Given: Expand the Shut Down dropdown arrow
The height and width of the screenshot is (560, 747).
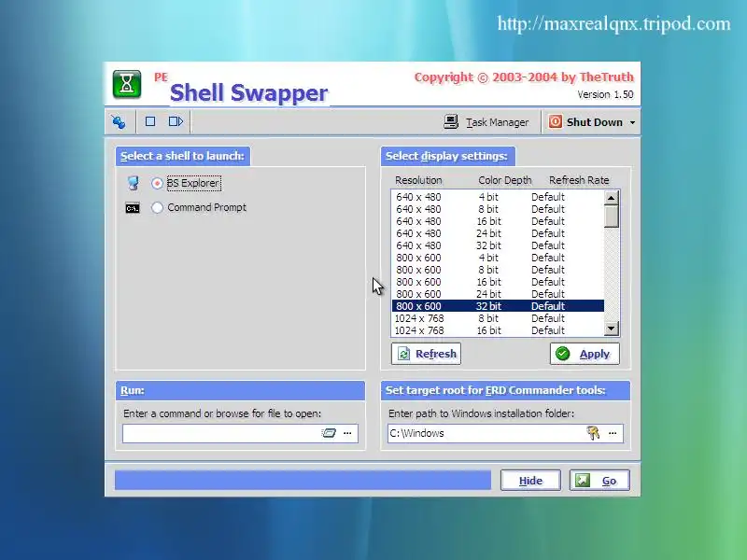Looking at the screenshot, I should click(x=633, y=123).
